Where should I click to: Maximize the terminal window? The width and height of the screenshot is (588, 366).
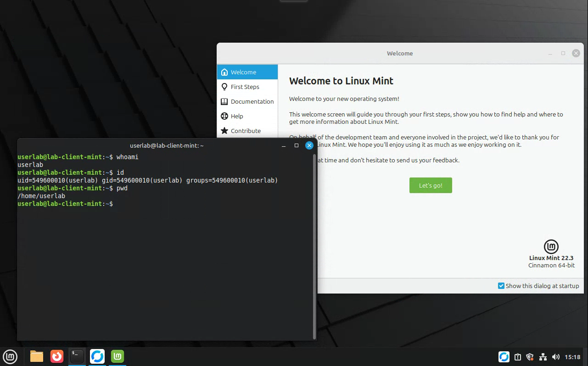297,145
